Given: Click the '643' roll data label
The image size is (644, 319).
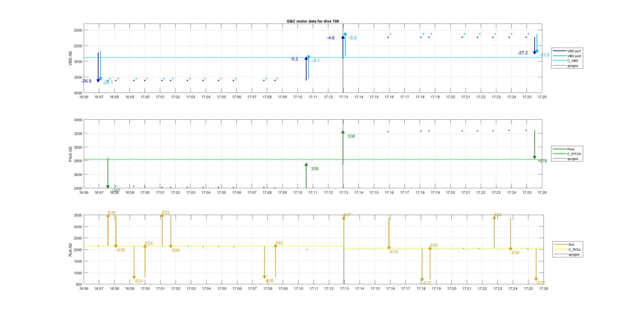Looking at the screenshot, I should (279, 243).
